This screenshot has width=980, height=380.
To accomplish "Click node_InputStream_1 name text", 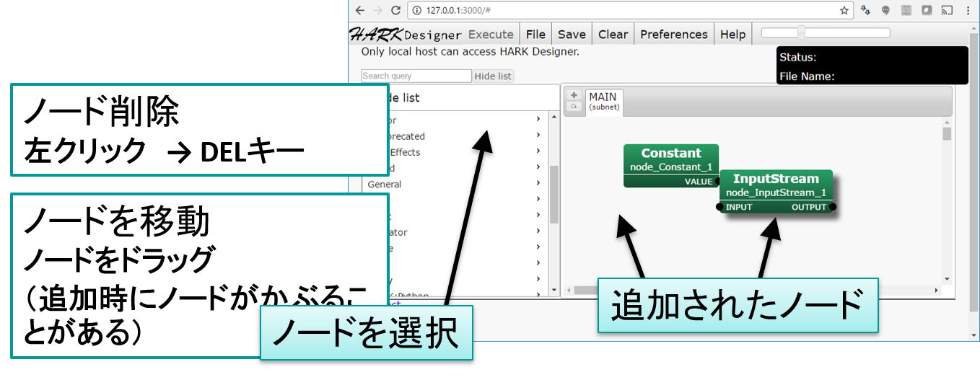I will (776, 193).
